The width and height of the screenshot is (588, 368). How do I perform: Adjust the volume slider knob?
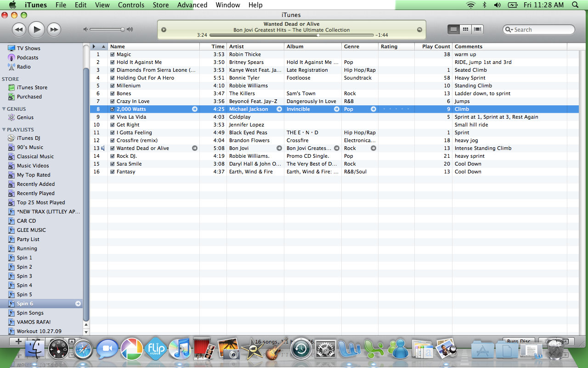[x=123, y=29]
